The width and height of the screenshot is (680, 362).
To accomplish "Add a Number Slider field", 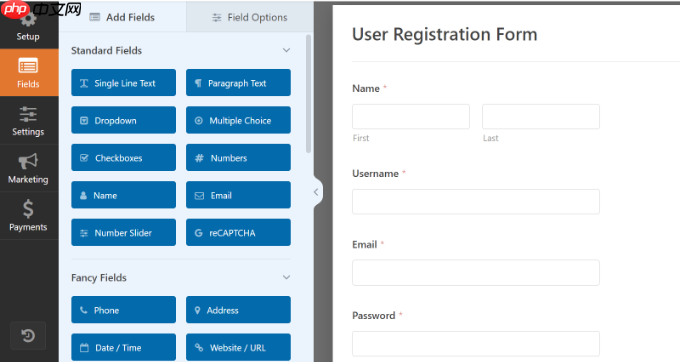I will [124, 232].
